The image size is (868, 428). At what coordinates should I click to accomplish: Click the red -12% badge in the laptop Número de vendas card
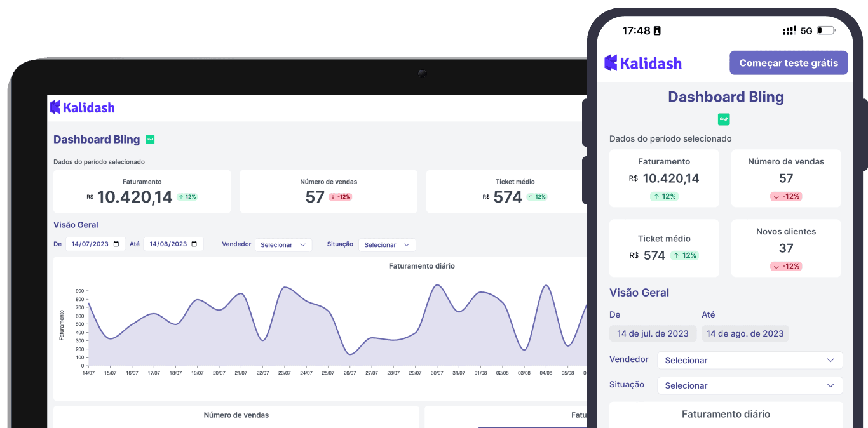pos(341,197)
